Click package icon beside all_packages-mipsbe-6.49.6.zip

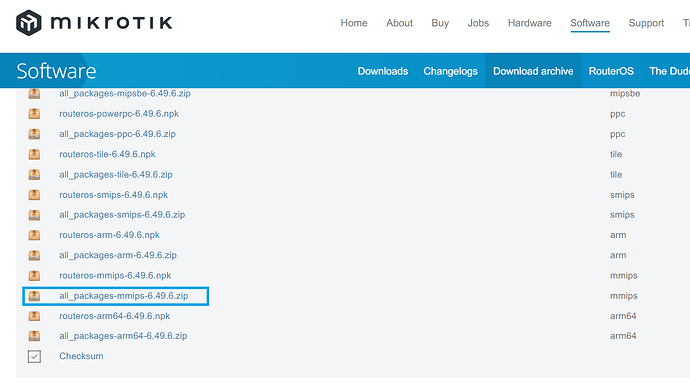(34, 93)
